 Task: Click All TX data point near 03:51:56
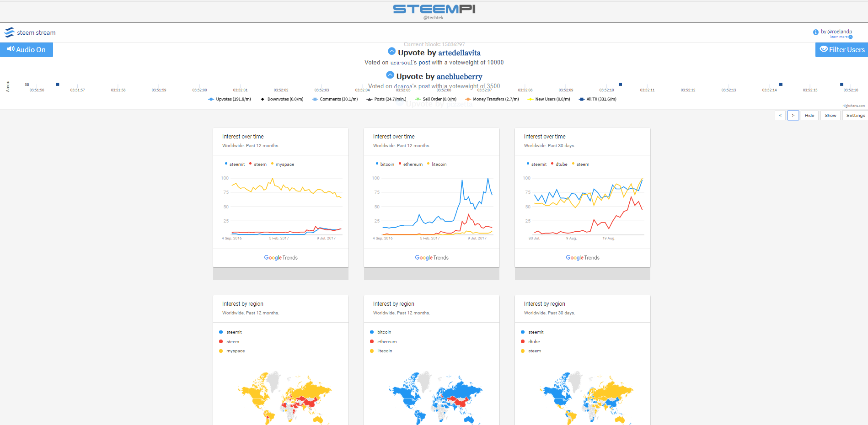pyautogui.click(x=58, y=84)
